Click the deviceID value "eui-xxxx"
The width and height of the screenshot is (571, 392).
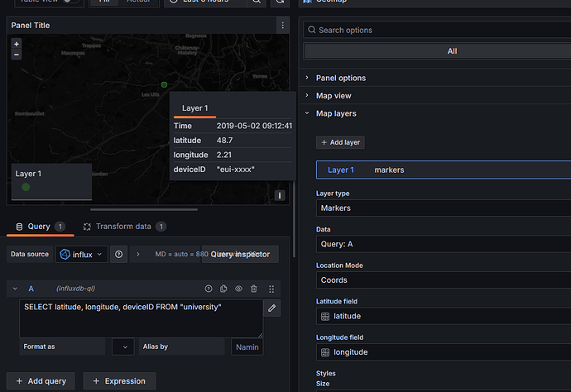point(235,170)
